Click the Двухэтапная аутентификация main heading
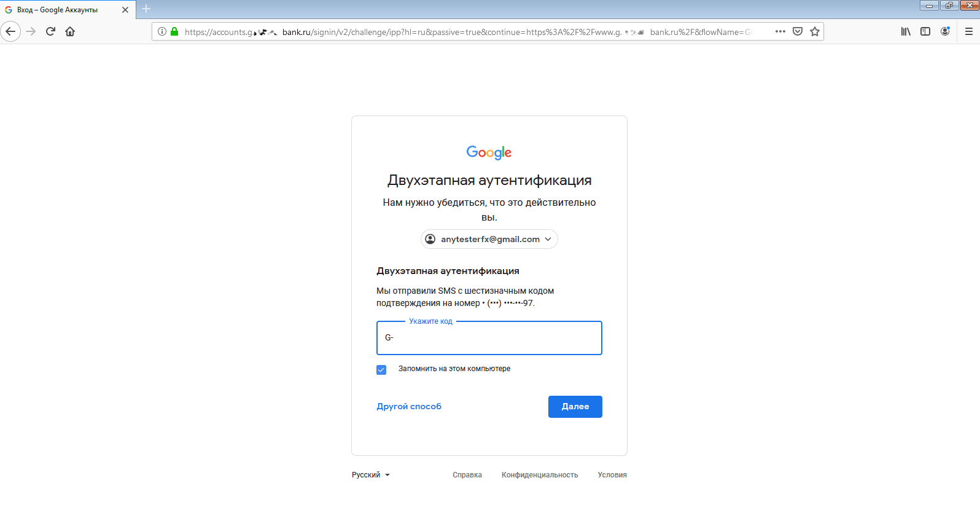Screen dimensions: 980x510 pos(489,180)
